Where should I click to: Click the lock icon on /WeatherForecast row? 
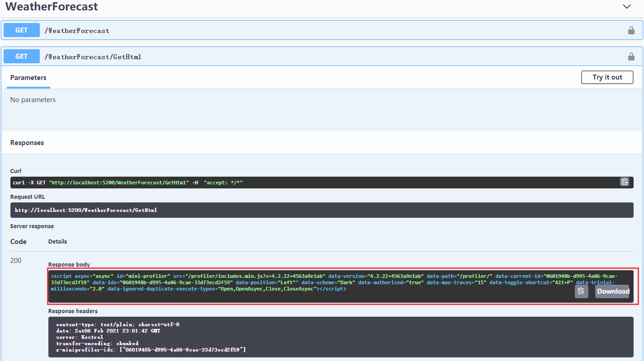click(631, 30)
